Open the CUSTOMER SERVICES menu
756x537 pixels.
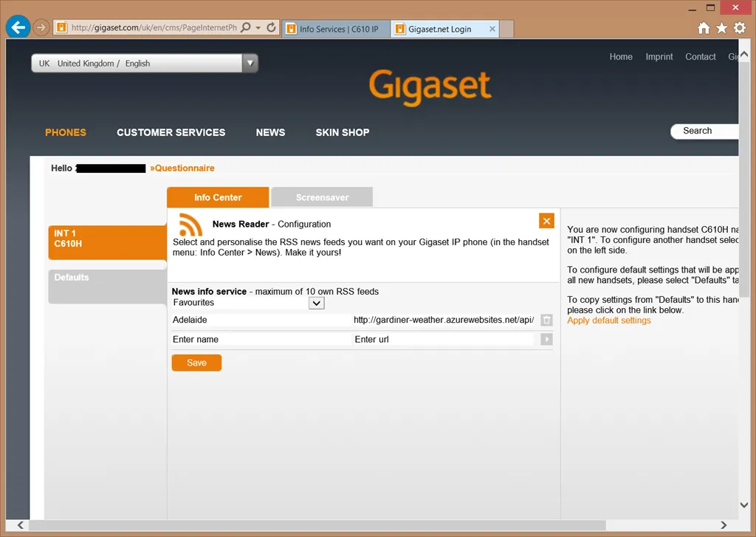point(171,132)
